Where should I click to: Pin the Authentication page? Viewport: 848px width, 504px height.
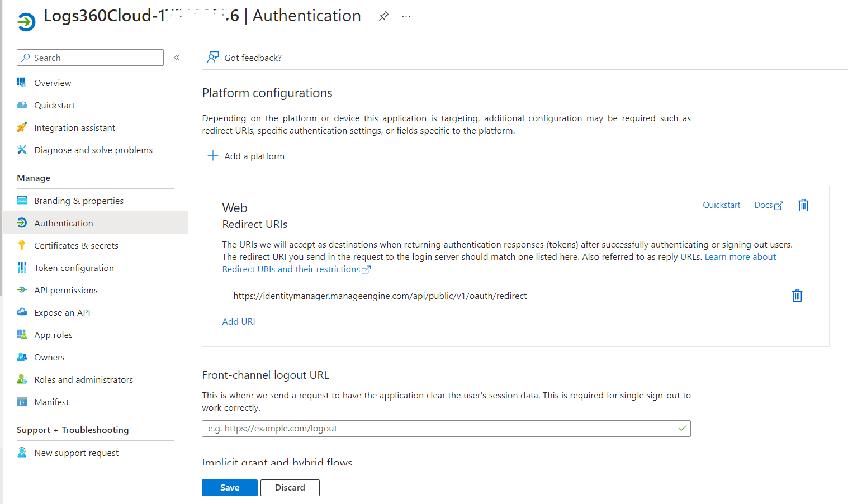[x=383, y=17]
